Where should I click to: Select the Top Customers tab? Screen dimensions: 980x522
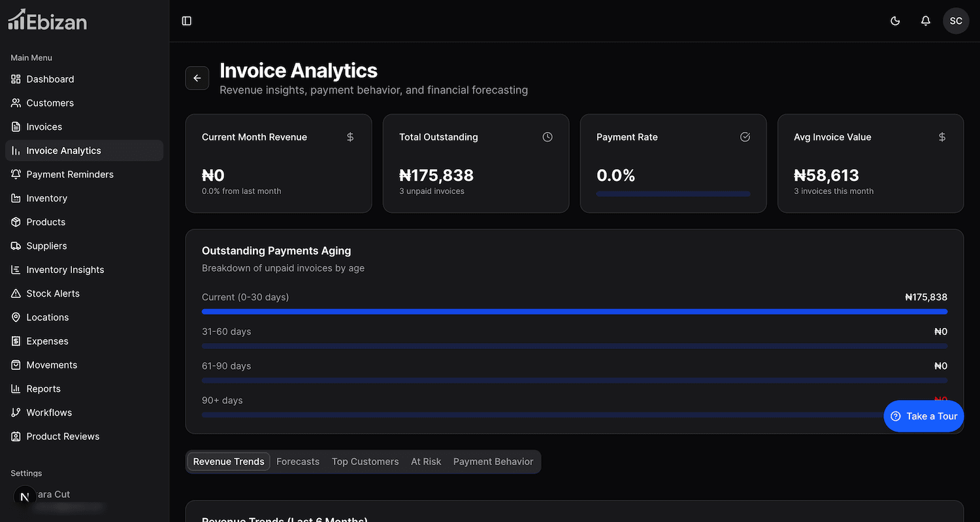tap(365, 462)
